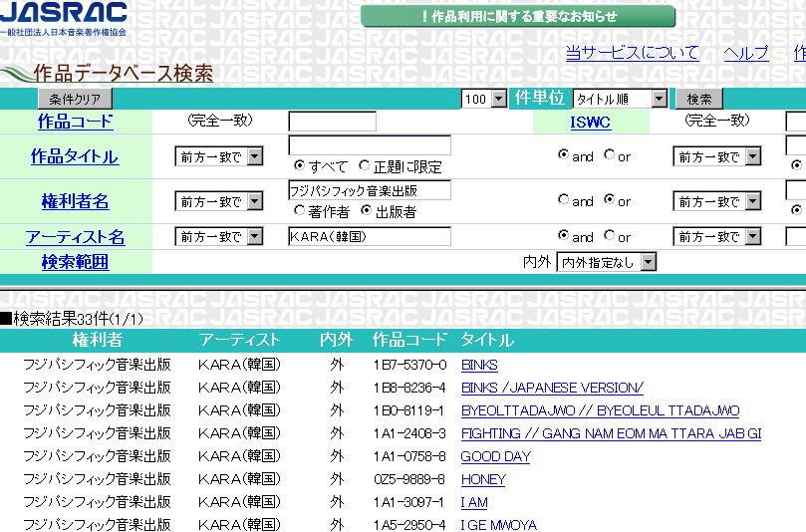Click the アーティスト column header
806x532 pixels.
pos(239,340)
